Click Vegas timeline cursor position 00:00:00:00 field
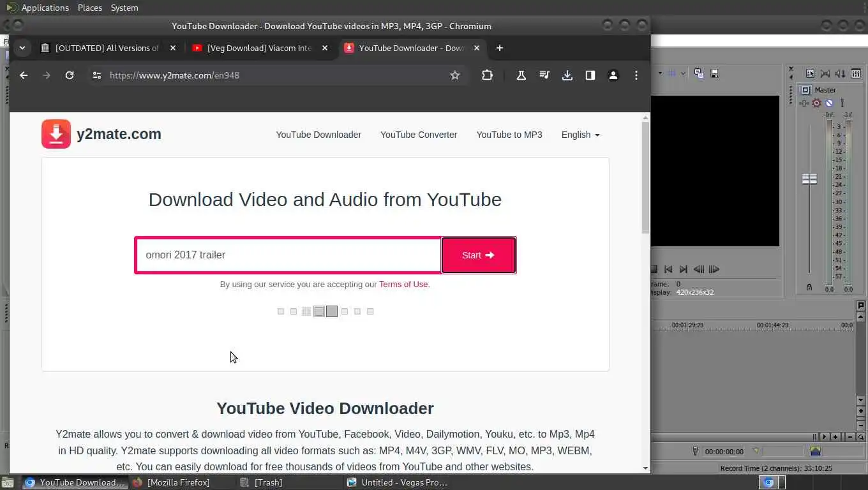Viewport: 868px width, 490px height. (724, 452)
